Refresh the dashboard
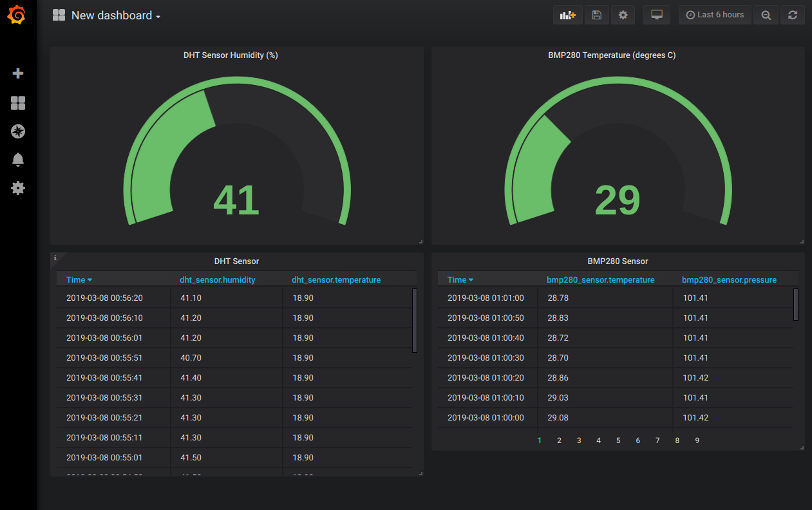The width and height of the screenshot is (812, 510). [793, 15]
